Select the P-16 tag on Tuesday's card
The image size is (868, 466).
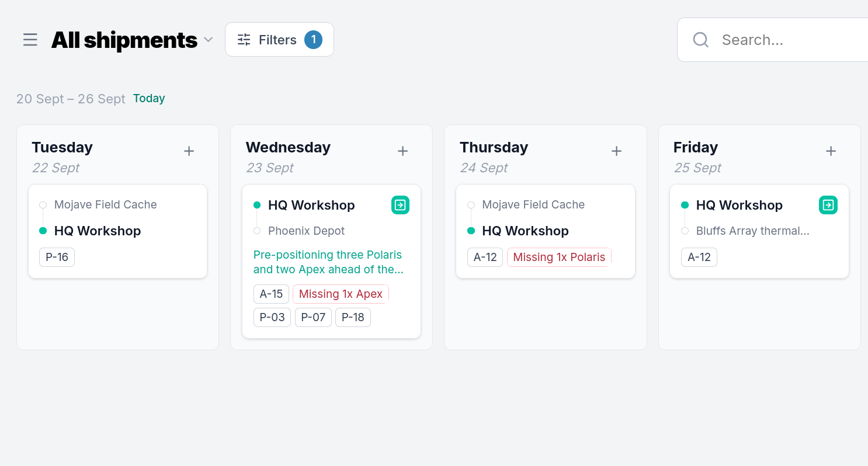(x=57, y=258)
